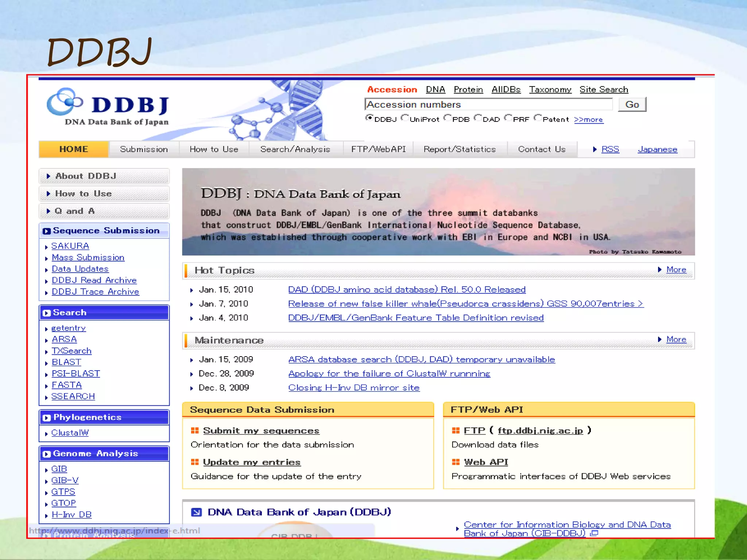Select the UniProt radio button
747x560 pixels.
405,118
